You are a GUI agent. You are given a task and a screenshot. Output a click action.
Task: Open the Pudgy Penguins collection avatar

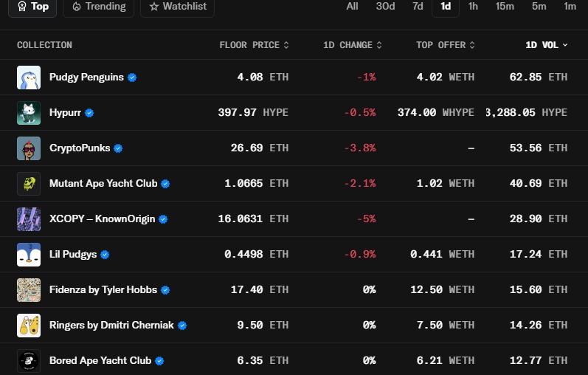click(29, 78)
